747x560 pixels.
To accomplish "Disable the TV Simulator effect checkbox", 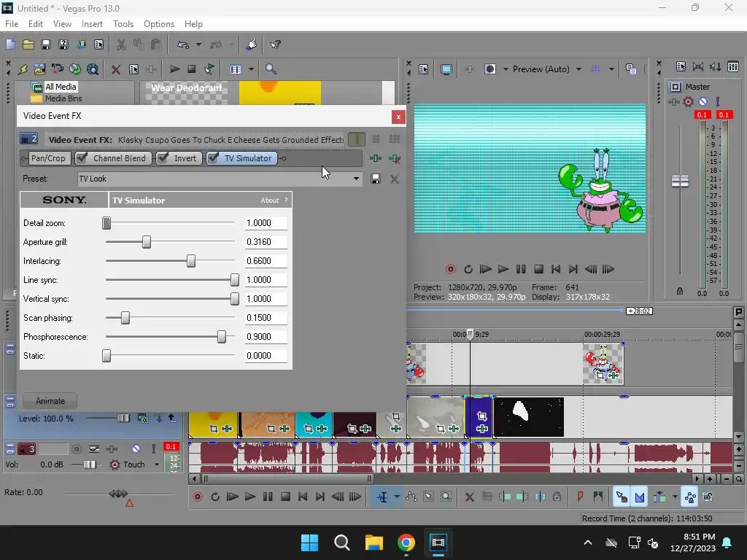I will pyautogui.click(x=214, y=158).
